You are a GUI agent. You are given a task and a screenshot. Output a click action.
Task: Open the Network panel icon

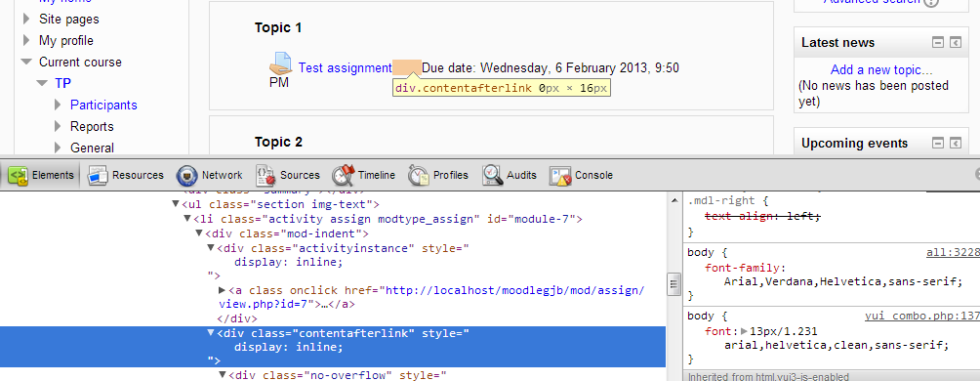point(187,175)
